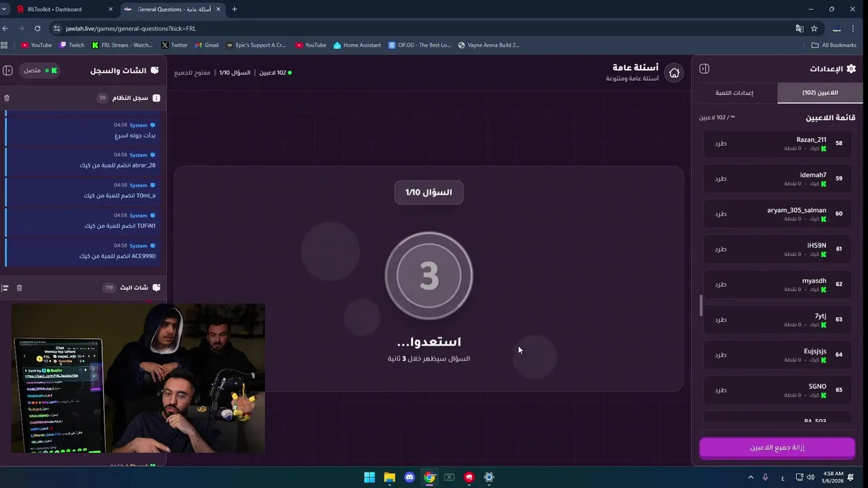Open File Explorer from taskbar
Image resolution: width=868 pixels, height=488 pixels.
point(389,477)
